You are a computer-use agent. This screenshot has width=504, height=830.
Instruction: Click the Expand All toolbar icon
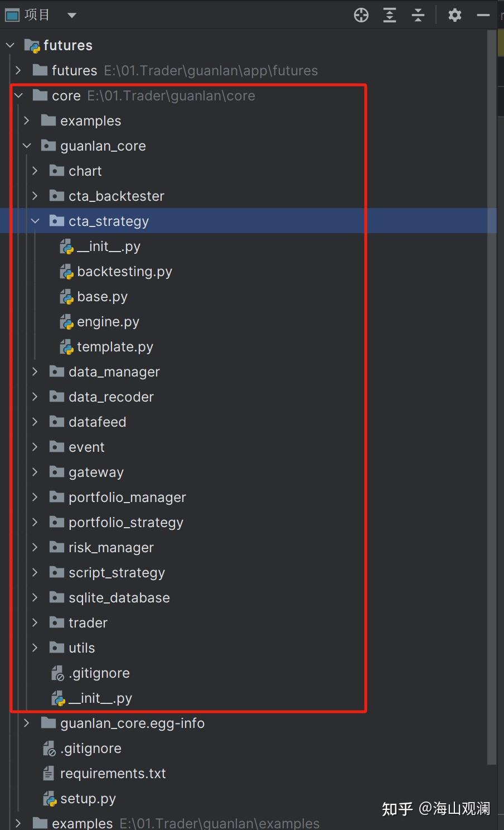390,15
